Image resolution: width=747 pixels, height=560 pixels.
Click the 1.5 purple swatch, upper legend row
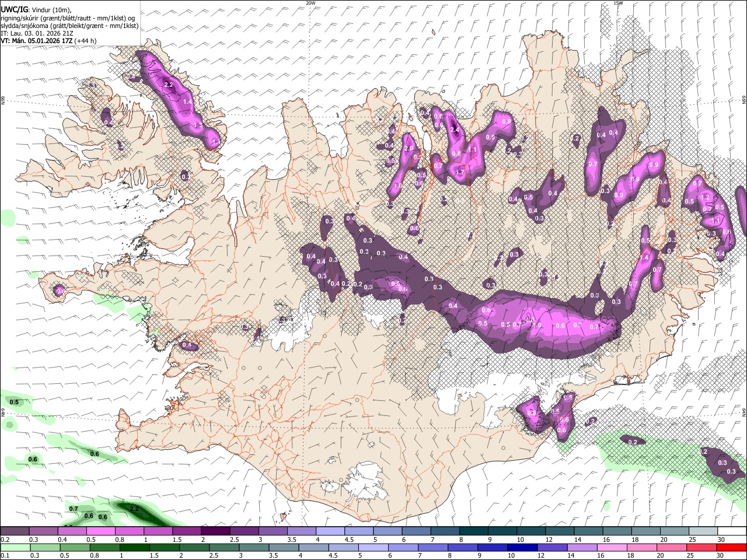187,531
